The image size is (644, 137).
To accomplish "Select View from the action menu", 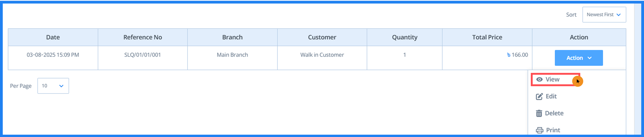I will [553, 79].
